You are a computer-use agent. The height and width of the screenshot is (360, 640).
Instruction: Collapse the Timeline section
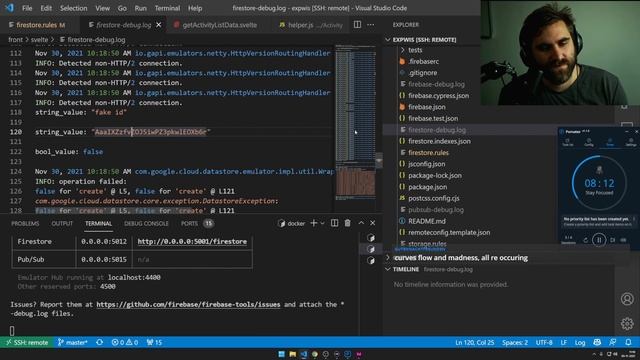coord(406,269)
